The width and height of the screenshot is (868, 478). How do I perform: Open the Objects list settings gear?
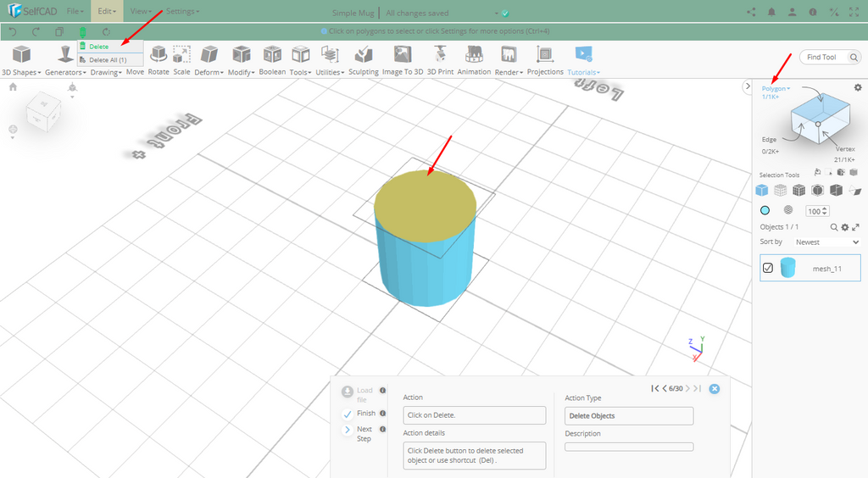click(845, 227)
